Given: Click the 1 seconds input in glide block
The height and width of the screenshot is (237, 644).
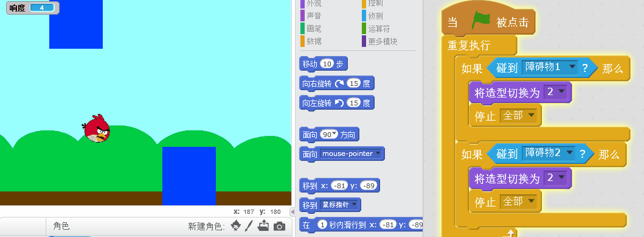Looking at the screenshot, I should (x=323, y=225).
